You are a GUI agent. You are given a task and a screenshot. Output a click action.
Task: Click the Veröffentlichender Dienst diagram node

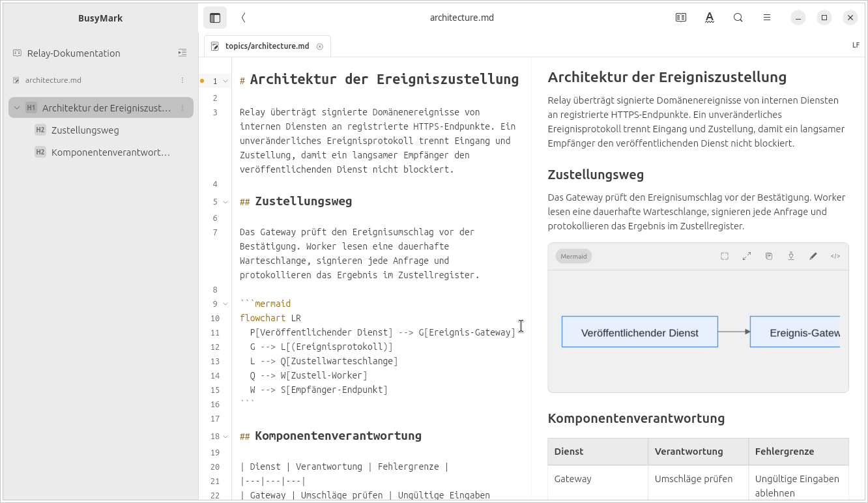click(x=639, y=332)
